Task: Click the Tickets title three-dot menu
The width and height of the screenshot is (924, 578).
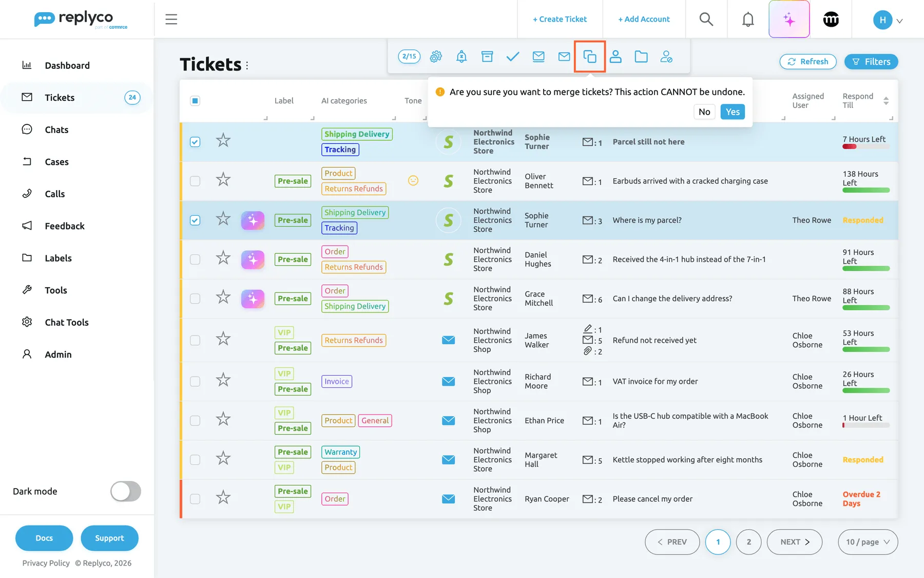Action: click(247, 65)
